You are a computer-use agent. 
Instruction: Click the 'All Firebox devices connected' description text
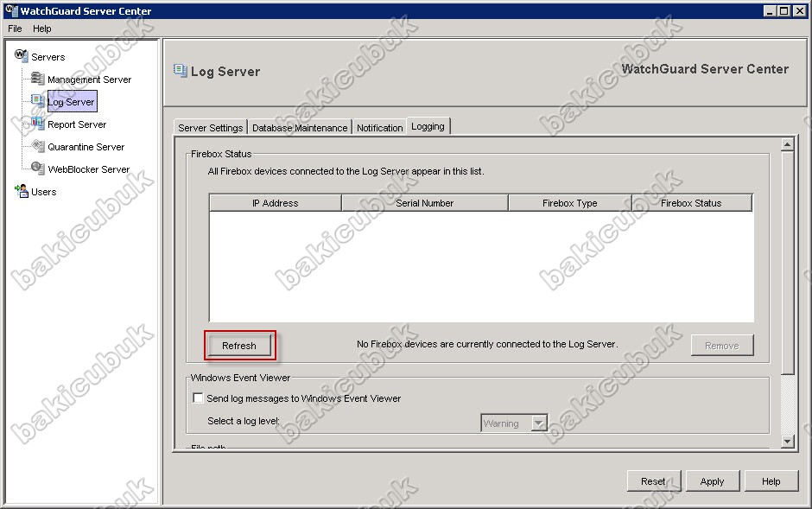click(346, 171)
